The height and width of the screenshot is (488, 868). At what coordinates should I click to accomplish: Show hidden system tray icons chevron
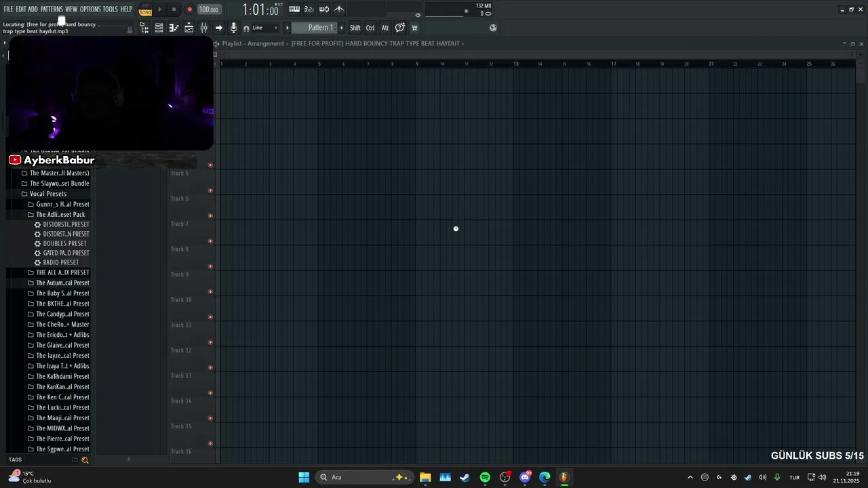(x=690, y=477)
